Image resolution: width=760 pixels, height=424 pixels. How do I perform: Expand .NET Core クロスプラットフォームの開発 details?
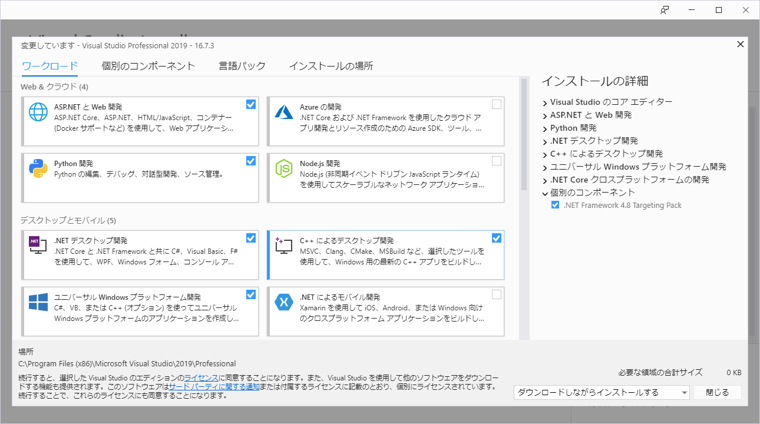tap(545, 180)
